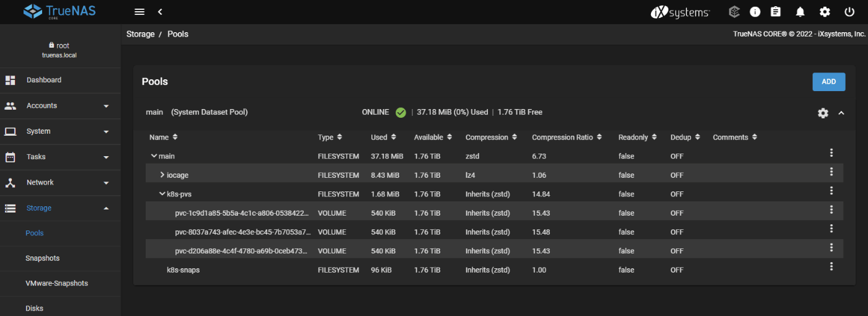Open the main pool gear settings

point(823,113)
